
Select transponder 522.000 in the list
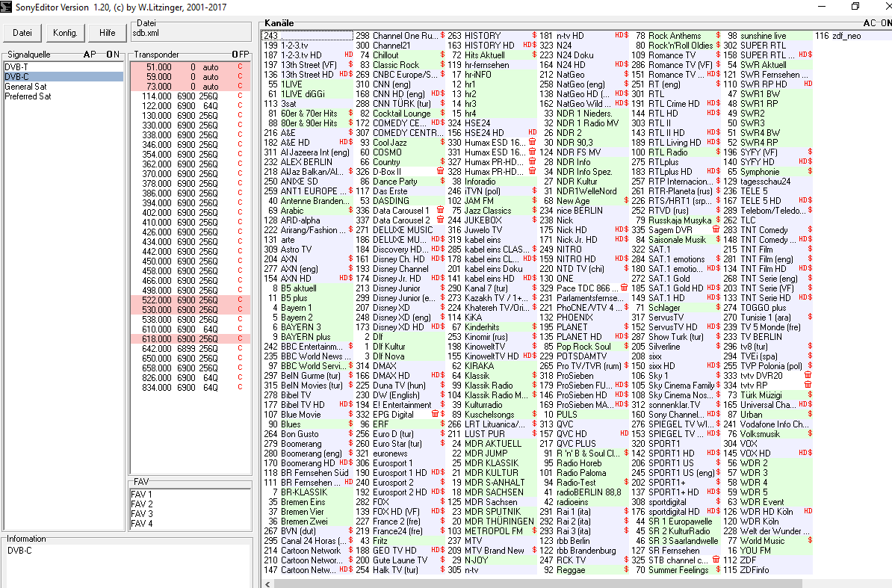point(158,300)
